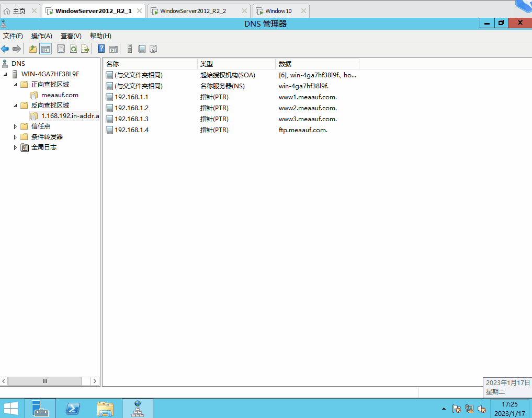Select the 条件转发器 folder
Screen dimensions: 532x418
tap(47, 137)
